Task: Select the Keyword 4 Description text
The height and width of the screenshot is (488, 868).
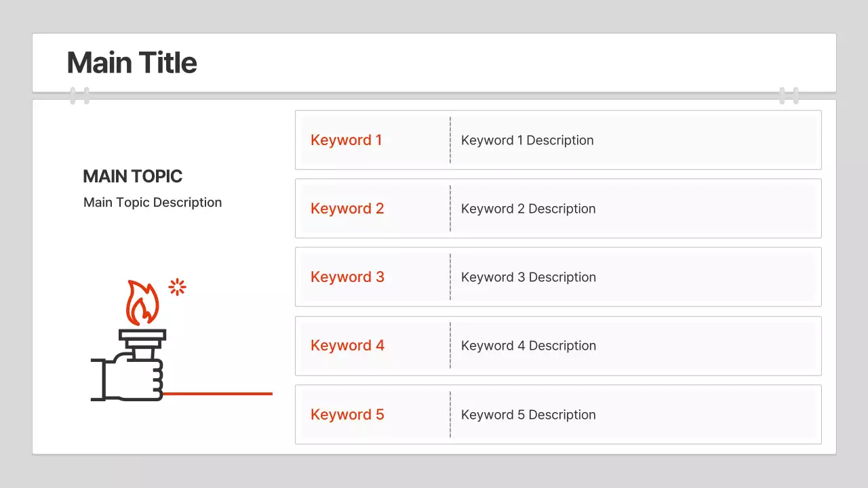Action: tap(528, 346)
